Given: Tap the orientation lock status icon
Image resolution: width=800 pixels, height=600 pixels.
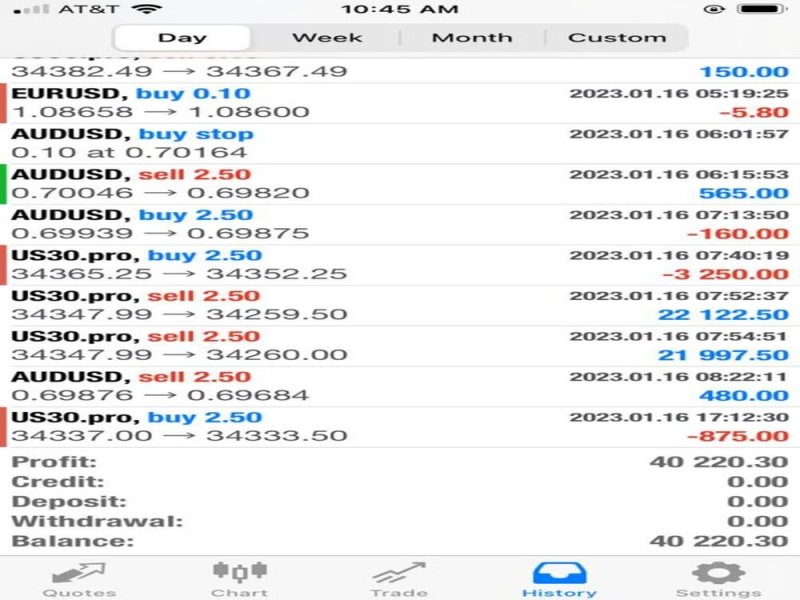Looking at the screenshot, I should coord(714,9).
